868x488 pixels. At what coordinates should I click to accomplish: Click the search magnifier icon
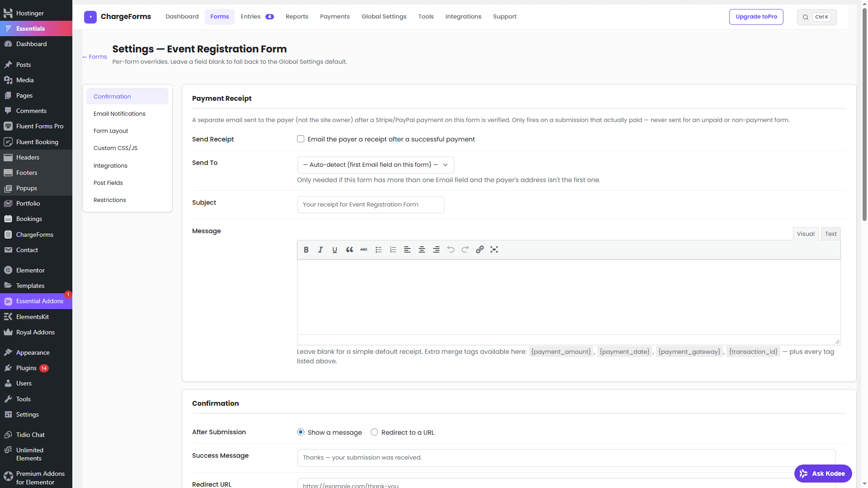click(806, 17)
